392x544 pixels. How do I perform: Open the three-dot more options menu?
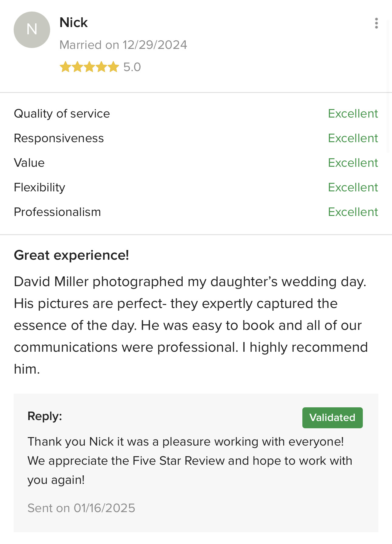click(x=376, y=23)
